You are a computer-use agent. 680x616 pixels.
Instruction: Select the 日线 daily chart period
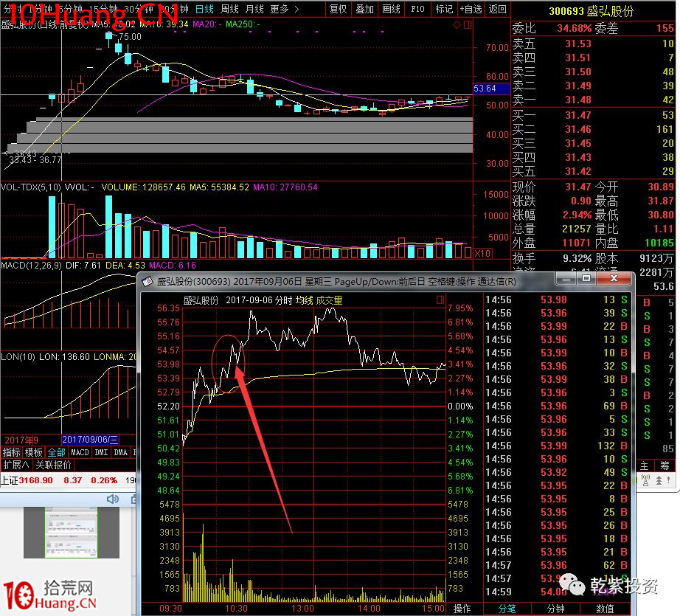tap(204, 9)
